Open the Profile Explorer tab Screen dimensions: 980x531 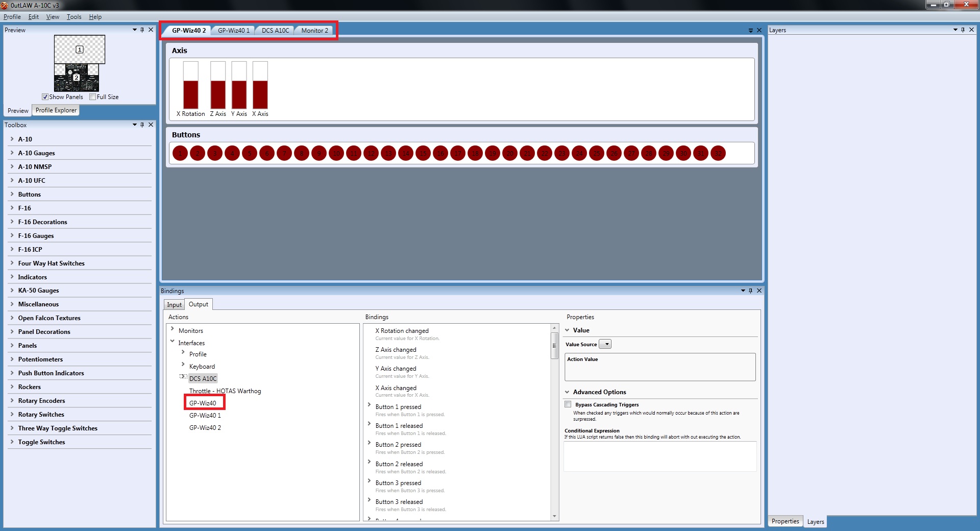[56, 110]
